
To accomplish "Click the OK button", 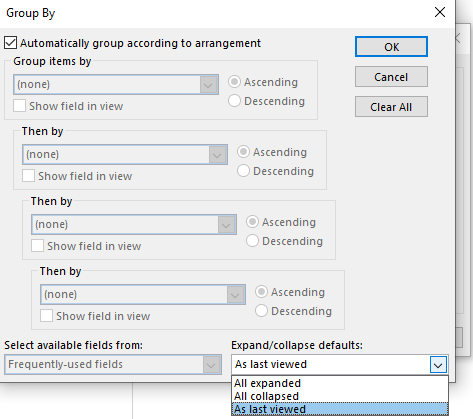I will point(391,47).
